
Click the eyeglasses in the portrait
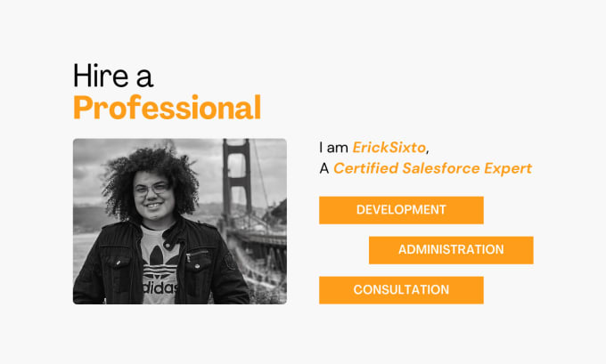coord(153,190)
